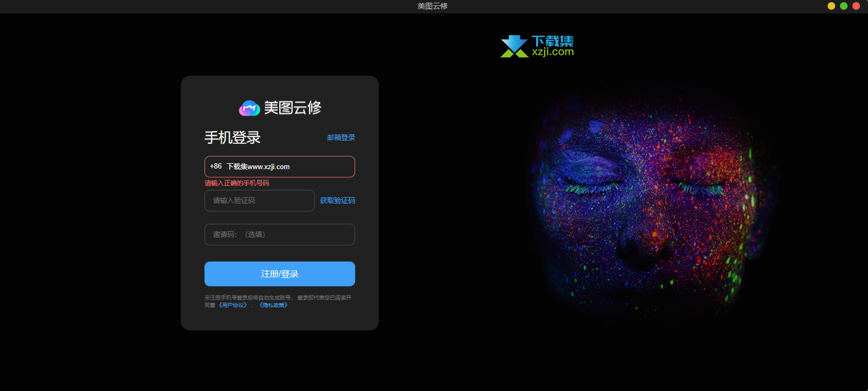Switch to 邮箱登录 email login

pos(341,138)
